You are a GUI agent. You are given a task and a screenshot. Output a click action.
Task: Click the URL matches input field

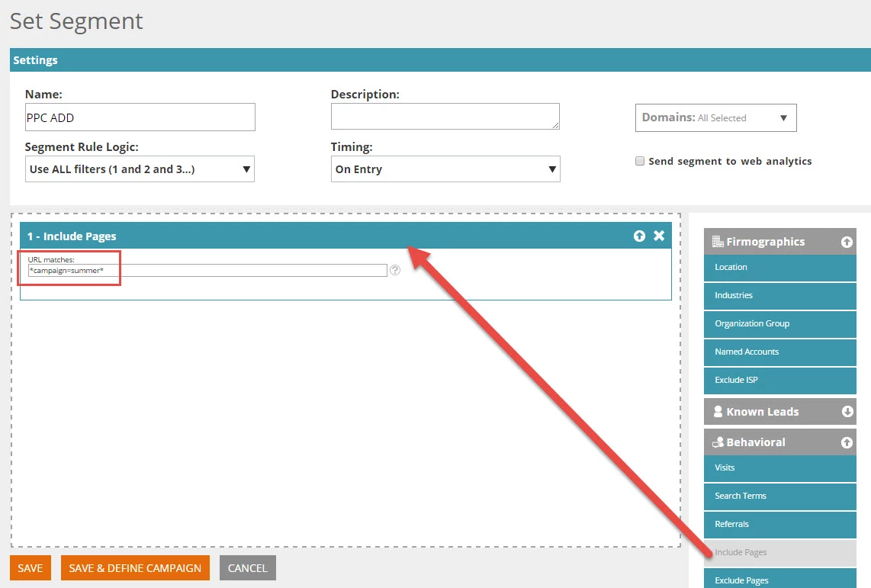click(207, 271)
